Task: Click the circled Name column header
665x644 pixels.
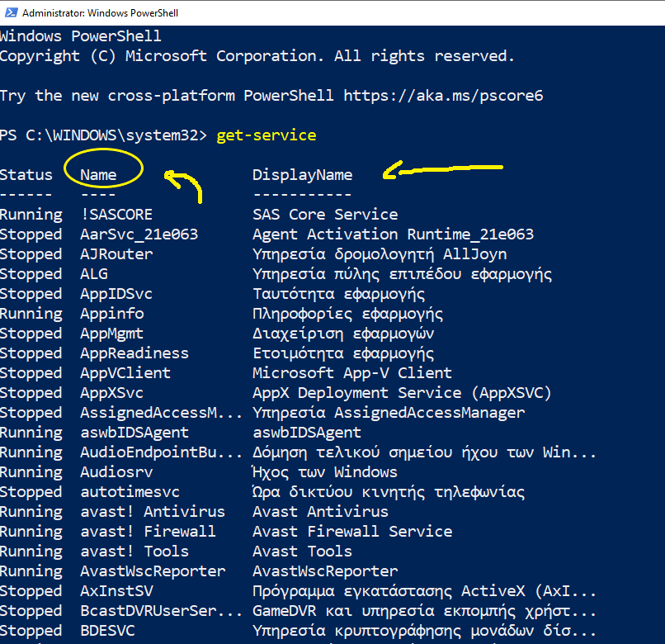Action: pos(99,175)
